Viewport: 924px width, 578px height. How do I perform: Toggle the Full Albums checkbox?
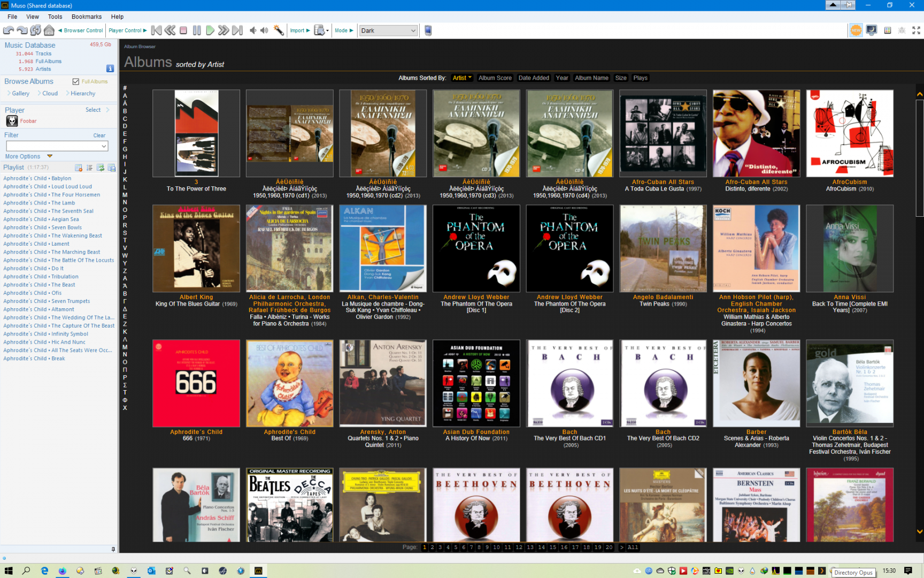76,81
